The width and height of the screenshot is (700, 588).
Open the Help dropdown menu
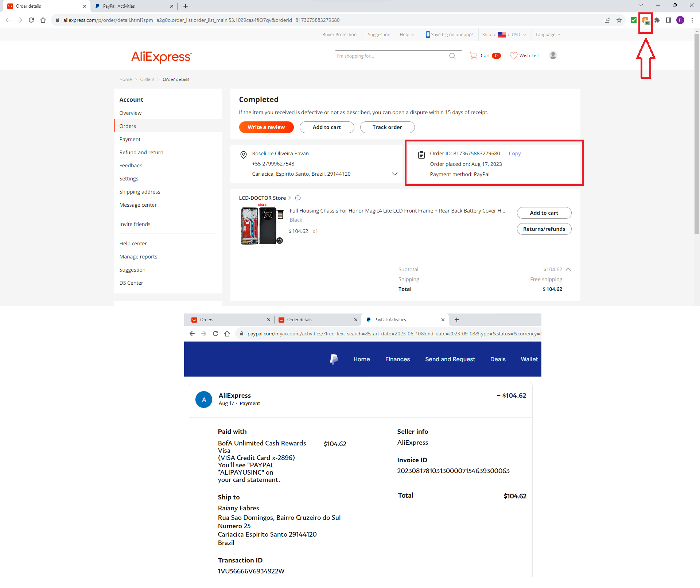pyautogui.click(x=407, y=35)
